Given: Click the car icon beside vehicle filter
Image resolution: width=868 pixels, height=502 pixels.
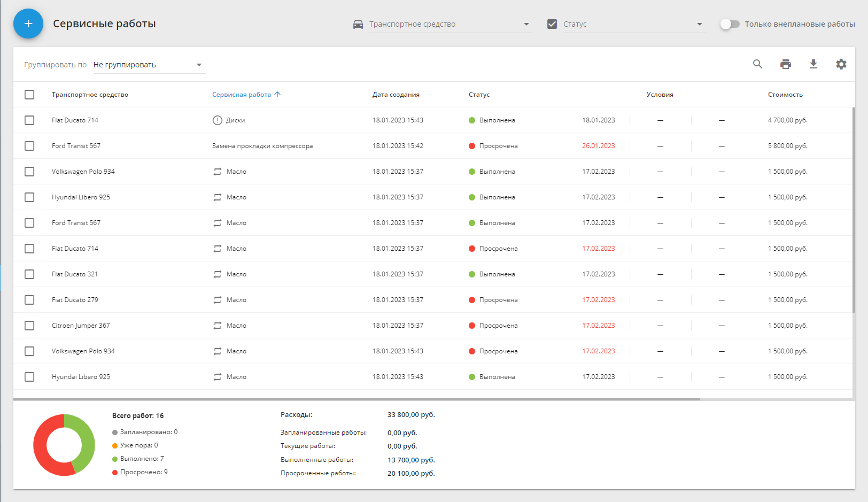Looking at the screenshot, I should click(358, 25).
